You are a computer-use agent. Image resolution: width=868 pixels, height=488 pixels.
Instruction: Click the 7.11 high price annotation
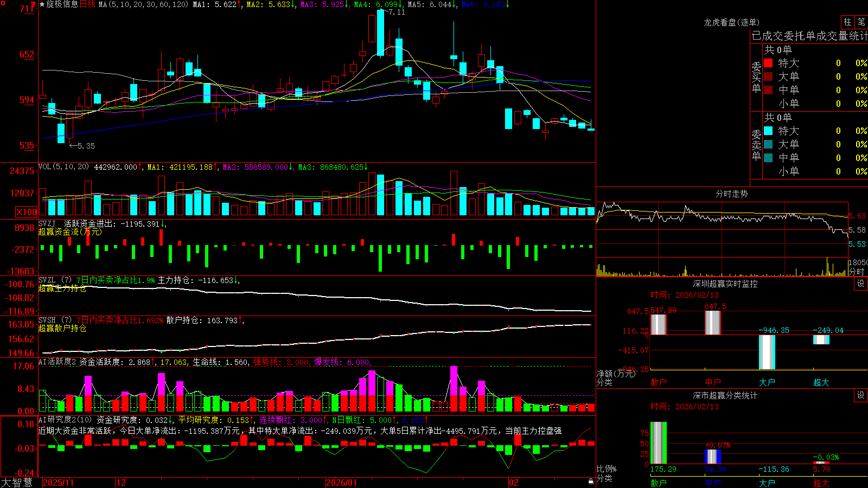coord(397,12)
